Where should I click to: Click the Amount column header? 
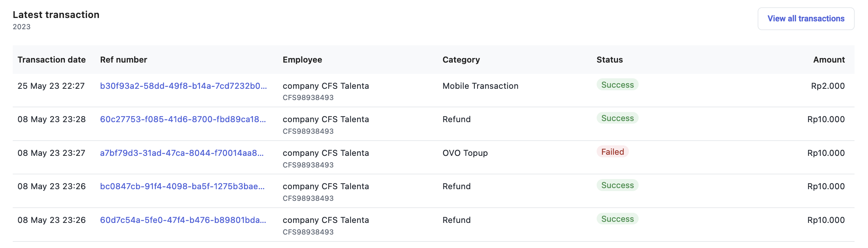[829, 60]
